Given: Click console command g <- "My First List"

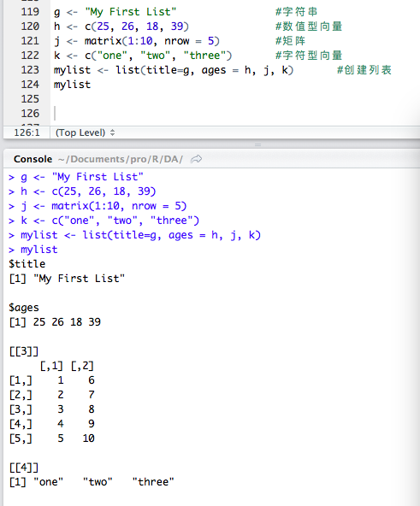Looking at the screenshot, I should coord(82,177).
